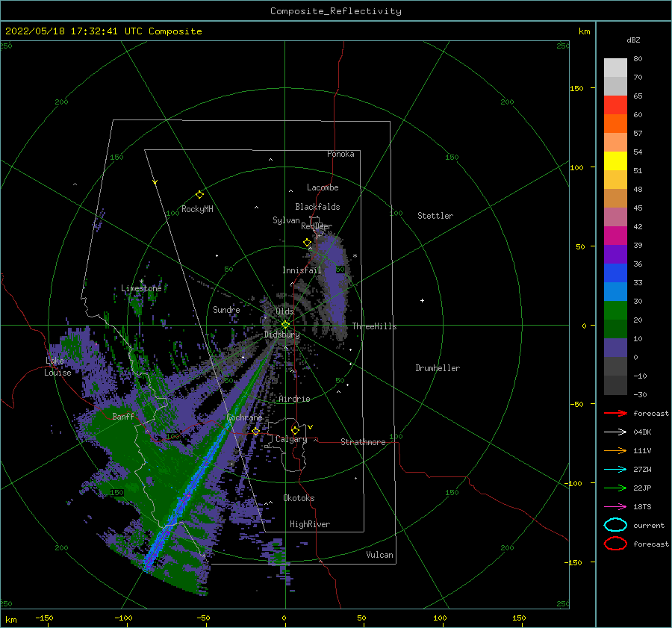Click the Drumheller city label
This screenshot has width=672, height=628.
click(438, 368)
